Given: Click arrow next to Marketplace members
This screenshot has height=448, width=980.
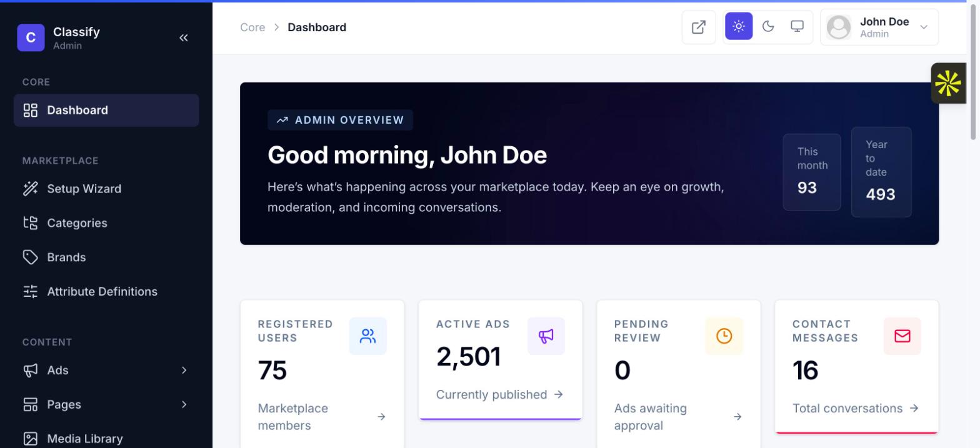Looking at the screenshot, I should coord(381,417).
